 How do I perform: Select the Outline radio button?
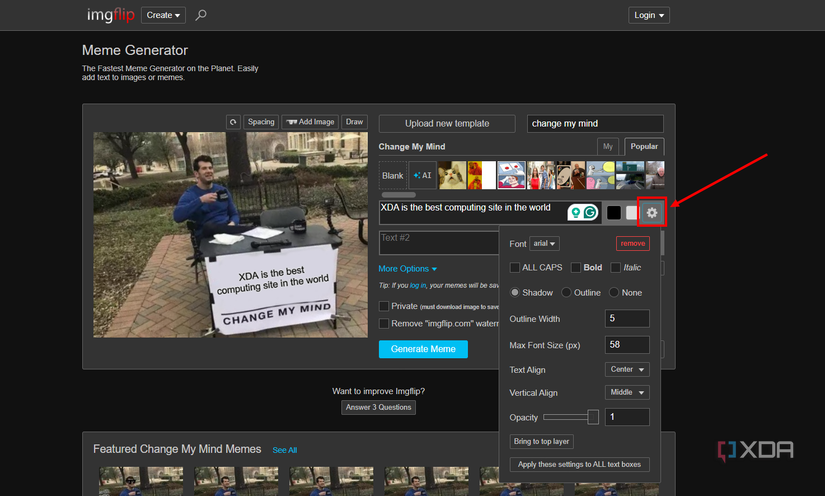tap(566, 292)
